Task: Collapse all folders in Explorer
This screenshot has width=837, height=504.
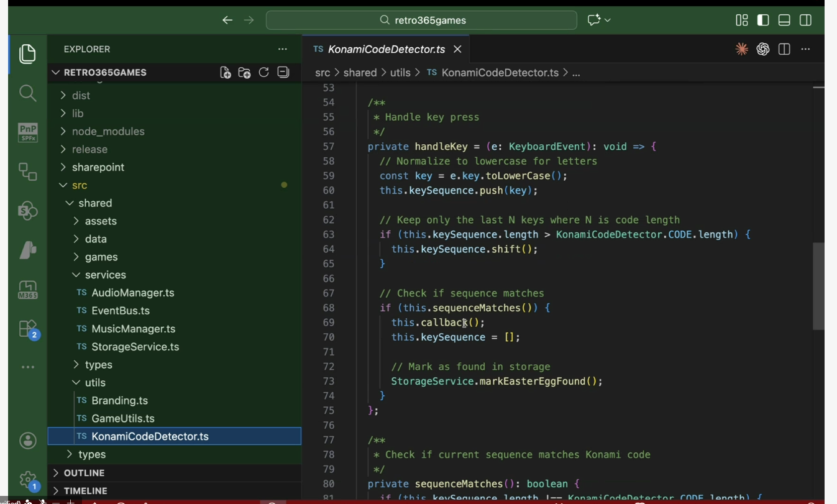Action: pyautogui.click(x=283, y=73)
